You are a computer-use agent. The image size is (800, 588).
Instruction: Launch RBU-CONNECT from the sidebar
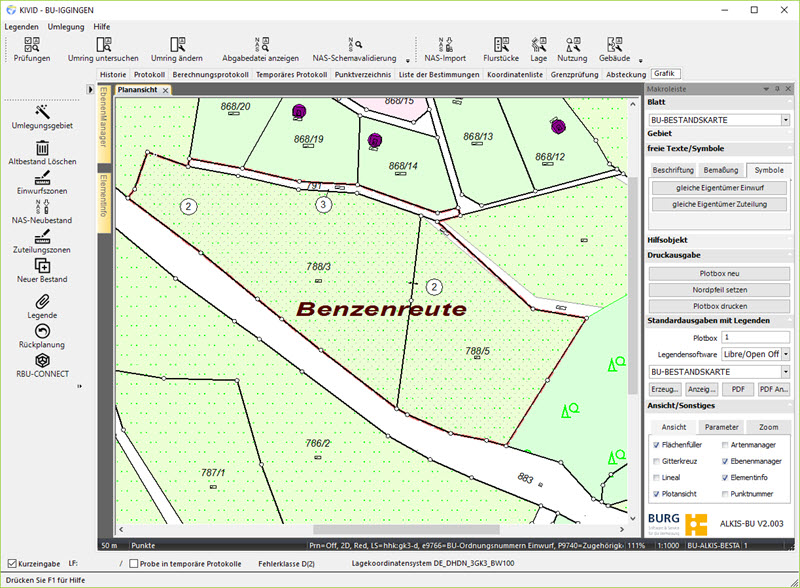(x=42, y=361)
